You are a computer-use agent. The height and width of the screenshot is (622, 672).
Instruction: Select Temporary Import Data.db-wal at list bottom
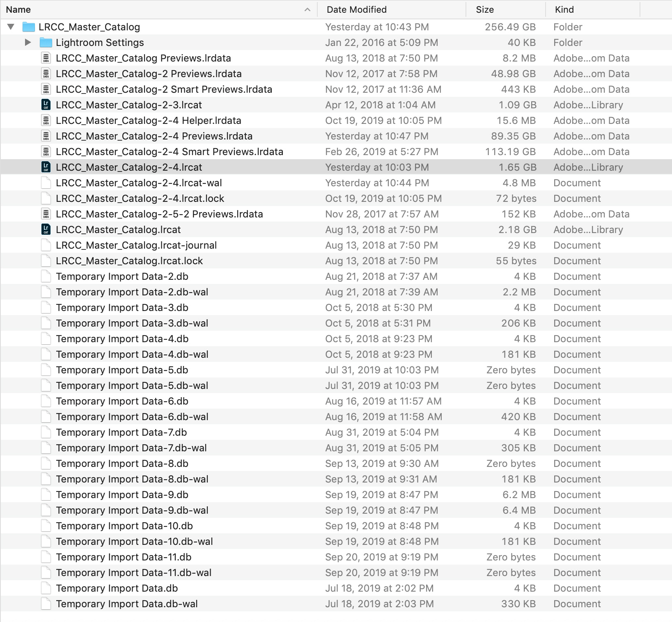coord(126,604)
